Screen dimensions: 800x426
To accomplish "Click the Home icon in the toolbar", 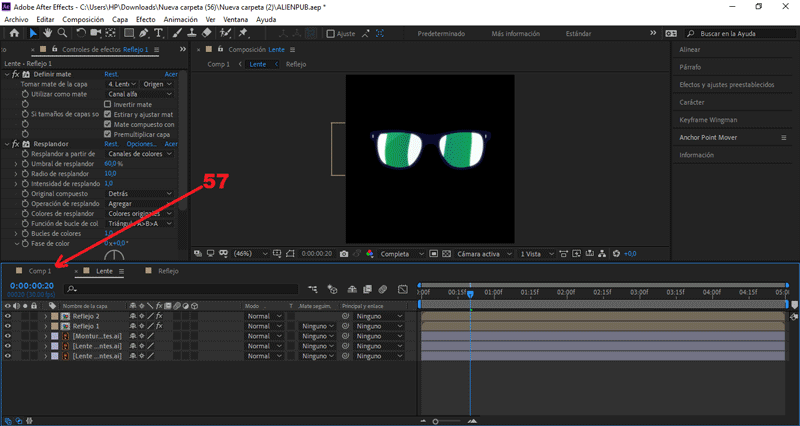I will [x=12, y=33].
